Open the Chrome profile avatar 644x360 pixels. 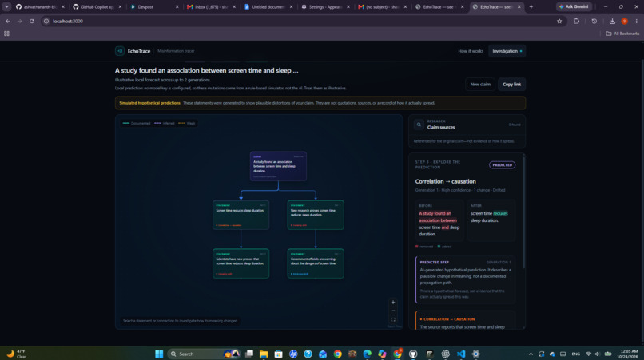624,21
